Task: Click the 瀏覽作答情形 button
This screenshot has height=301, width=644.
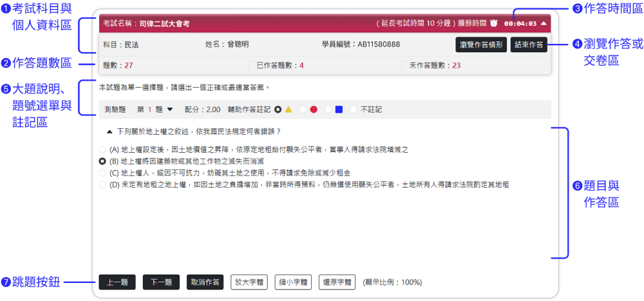Action: coord(481,44)
